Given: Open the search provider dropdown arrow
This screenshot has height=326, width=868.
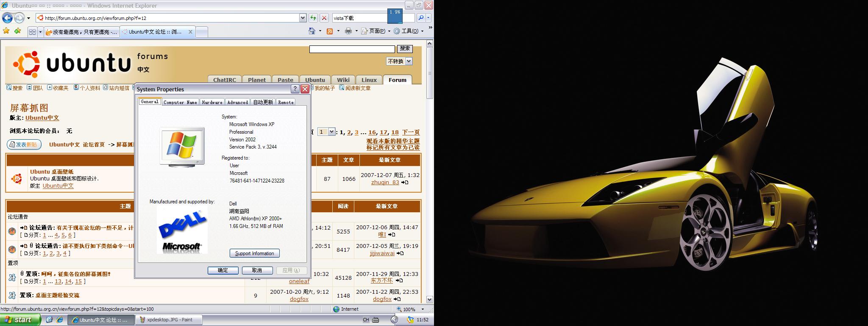Looking at the screenshot, I should tap(428, 18).
